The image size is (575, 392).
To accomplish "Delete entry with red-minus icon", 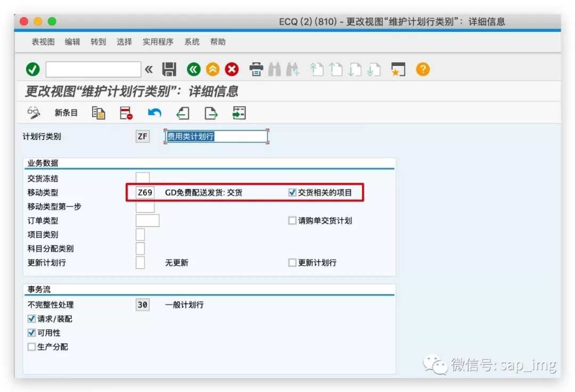I will click(126, 113).
